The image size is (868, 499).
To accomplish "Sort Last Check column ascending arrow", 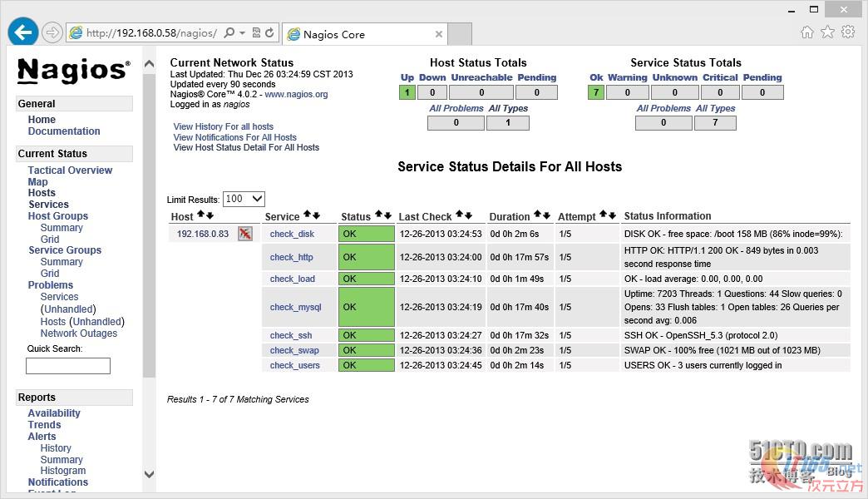I will pos(460,215).
